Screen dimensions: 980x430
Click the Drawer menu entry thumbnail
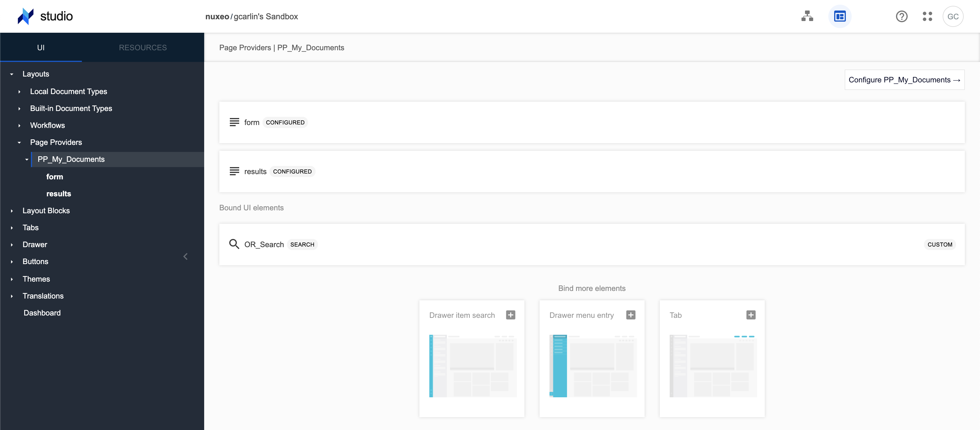click(x=592, y=365)
